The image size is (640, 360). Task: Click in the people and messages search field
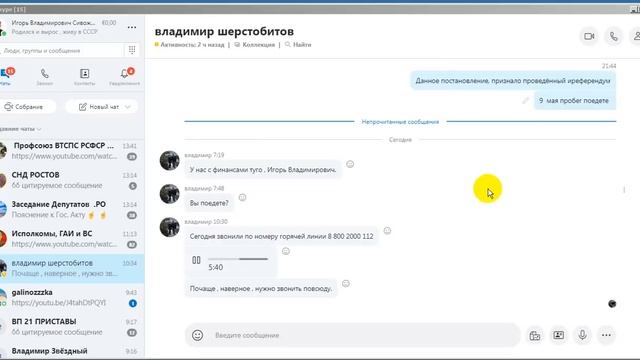(61, 51)
